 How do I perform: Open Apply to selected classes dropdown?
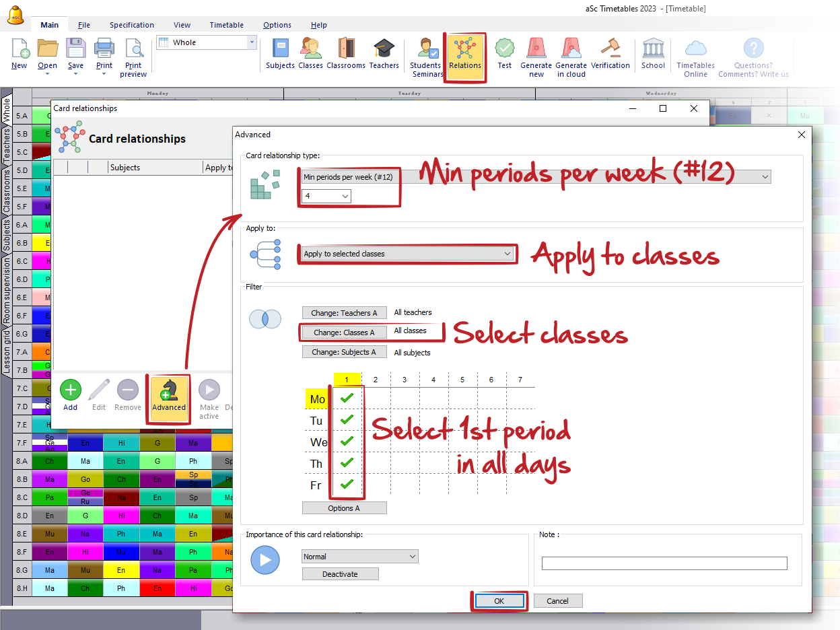pyautogui.click(x=407, y=254)
